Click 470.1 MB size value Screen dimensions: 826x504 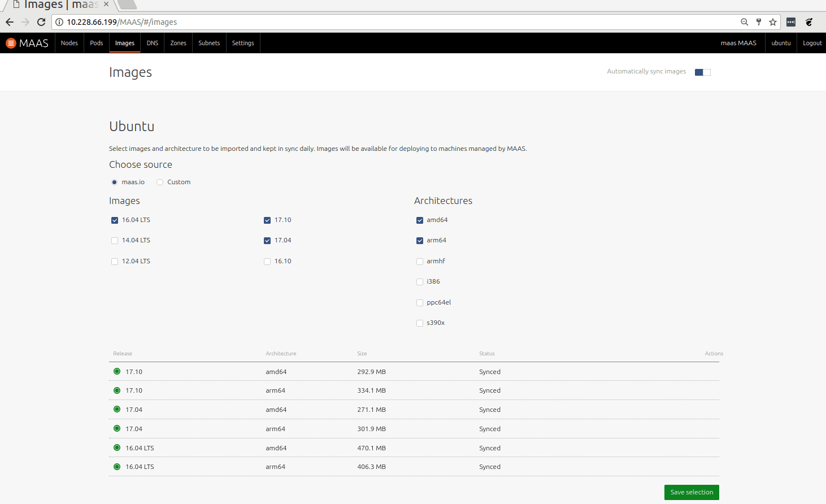[371, 448]
